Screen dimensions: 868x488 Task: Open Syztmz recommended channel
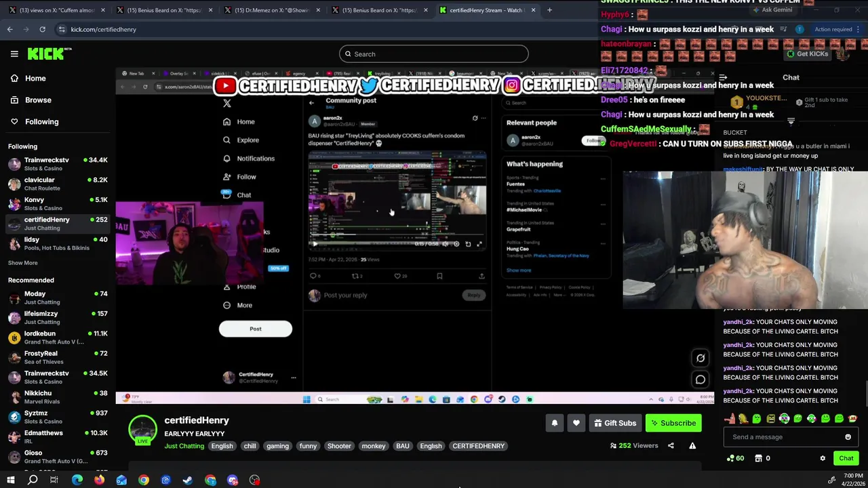point(58,417)
